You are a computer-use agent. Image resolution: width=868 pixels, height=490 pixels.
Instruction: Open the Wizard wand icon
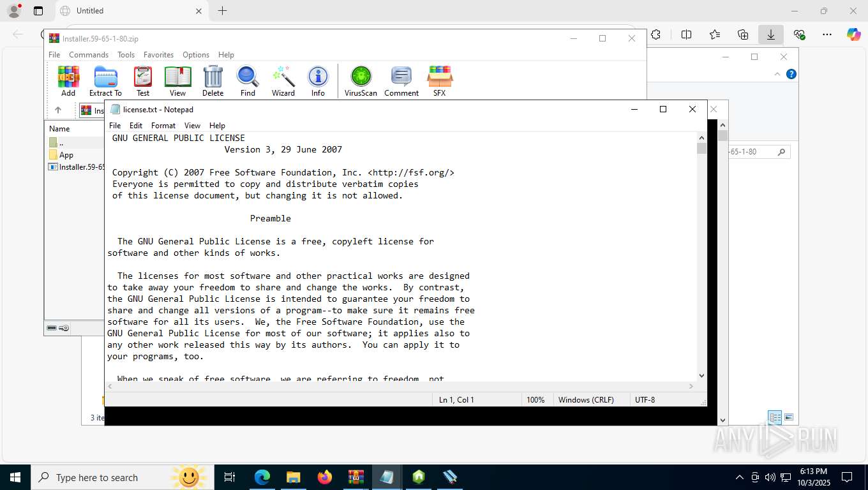(283, 81)
